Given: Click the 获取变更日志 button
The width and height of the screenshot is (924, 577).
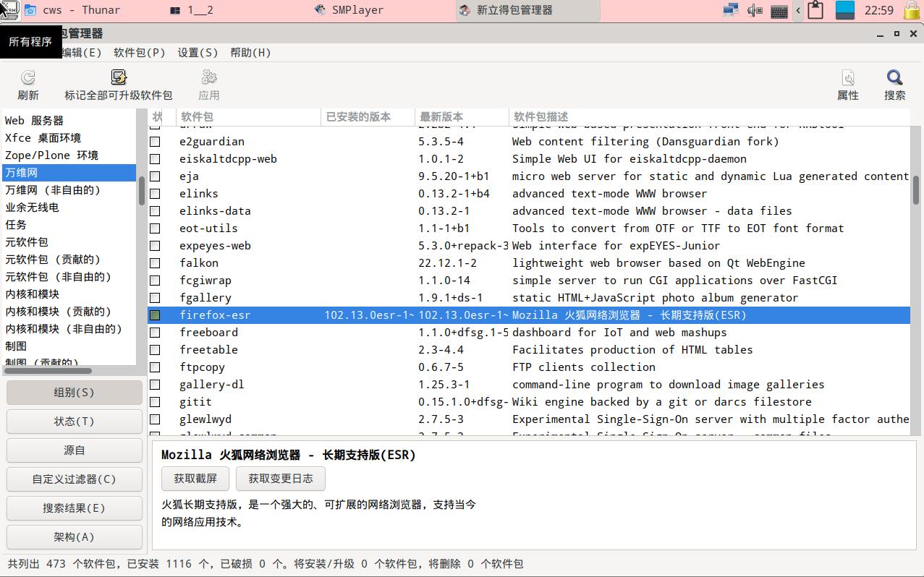Looking at the screenshot, I should click(x=281, y=479).
